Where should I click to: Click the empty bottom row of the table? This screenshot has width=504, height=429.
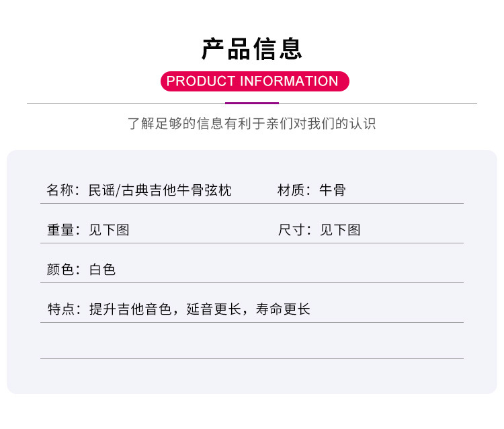[252, 342]
